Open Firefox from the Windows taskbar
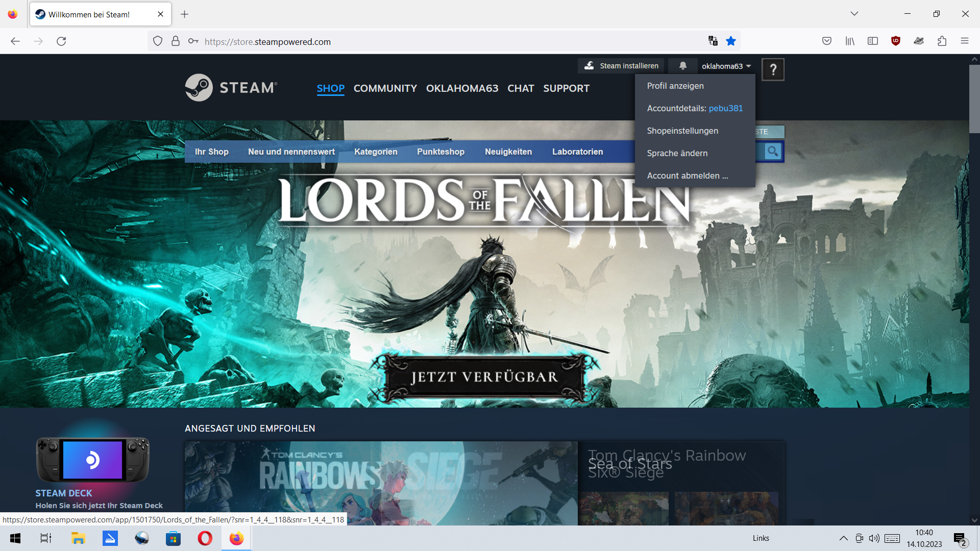 [236, 538]
